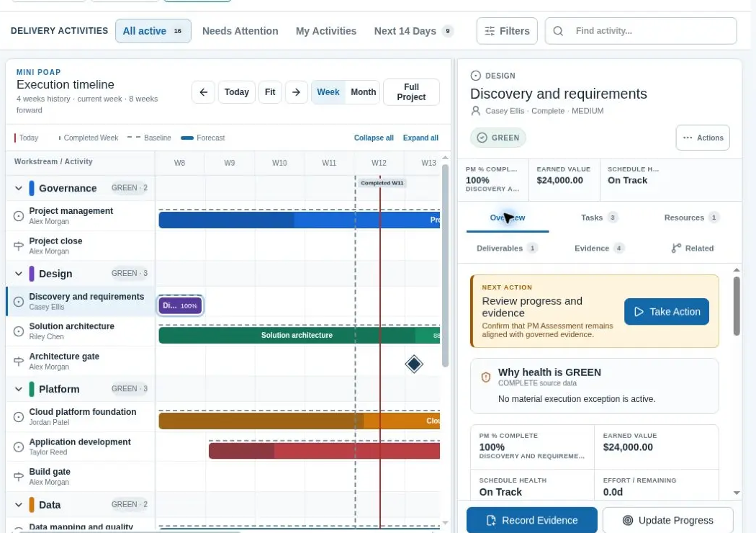Select the All active filter chip

pos(153,31)
